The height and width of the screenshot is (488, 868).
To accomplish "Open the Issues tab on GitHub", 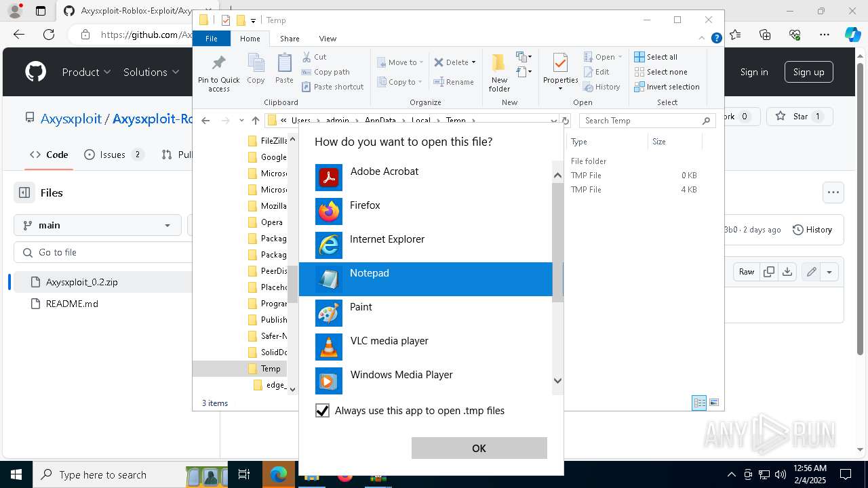I will click(113, 155).
